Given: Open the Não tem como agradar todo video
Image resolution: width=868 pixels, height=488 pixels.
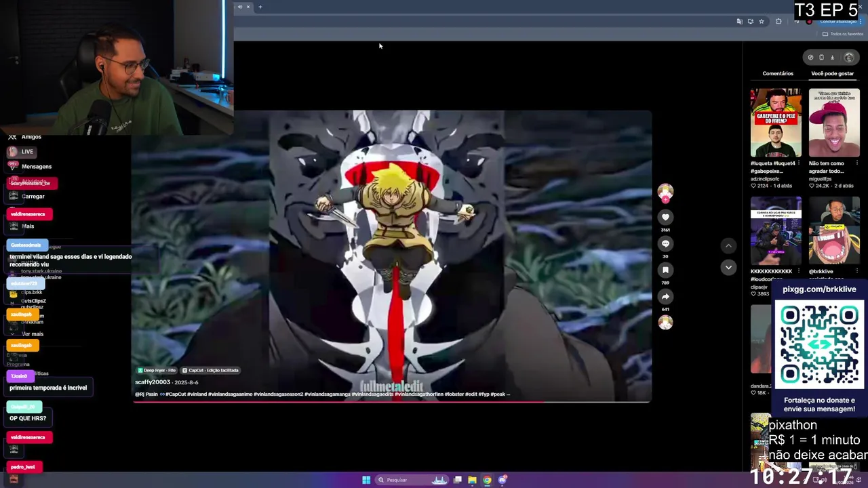Looking at the screenshot, I should 834,123.
